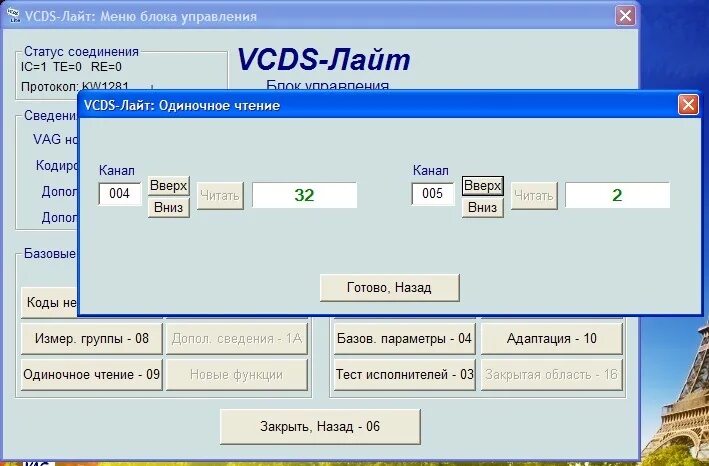Click the channel 004 input field

point(120,193)
